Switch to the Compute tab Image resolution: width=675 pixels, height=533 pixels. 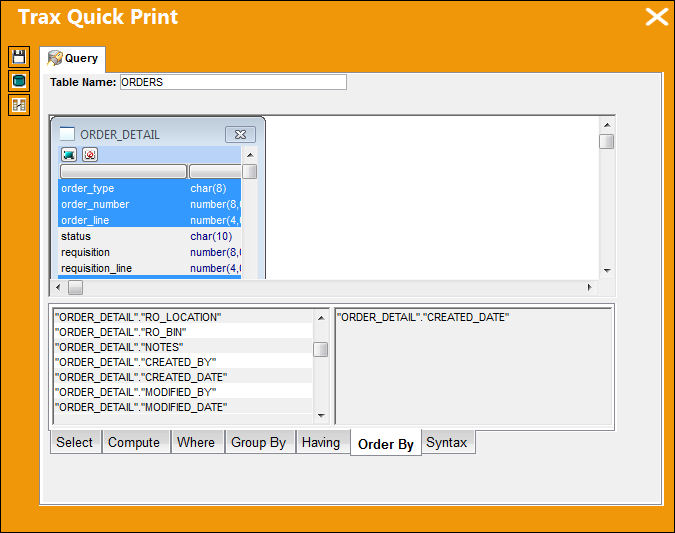(x=134, y=442)
